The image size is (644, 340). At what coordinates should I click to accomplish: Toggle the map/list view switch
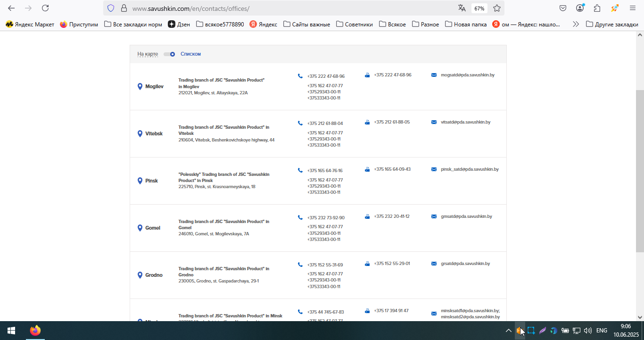pyautogui.click(x=169, y=54)
